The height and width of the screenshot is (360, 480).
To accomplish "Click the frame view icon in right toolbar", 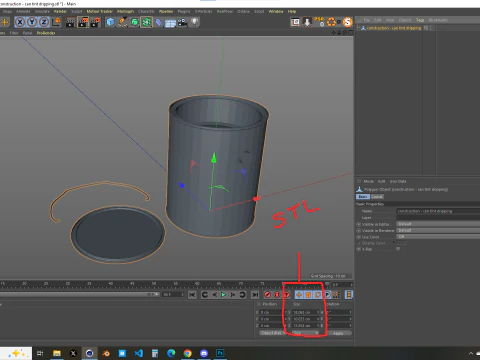I will click(x=295, y=22).
